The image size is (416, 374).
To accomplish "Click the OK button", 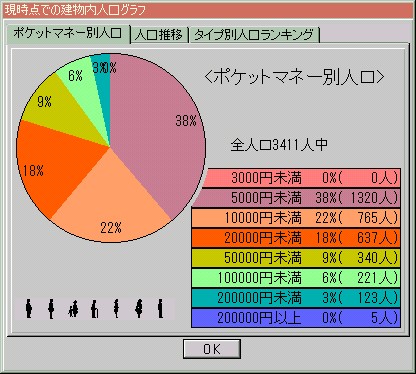I will click(212, 349).
